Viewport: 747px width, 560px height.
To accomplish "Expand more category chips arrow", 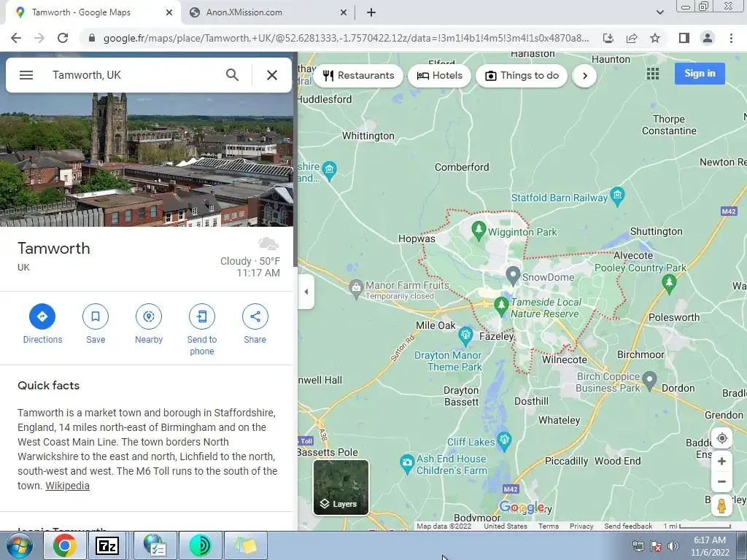I will coord(584,76).
